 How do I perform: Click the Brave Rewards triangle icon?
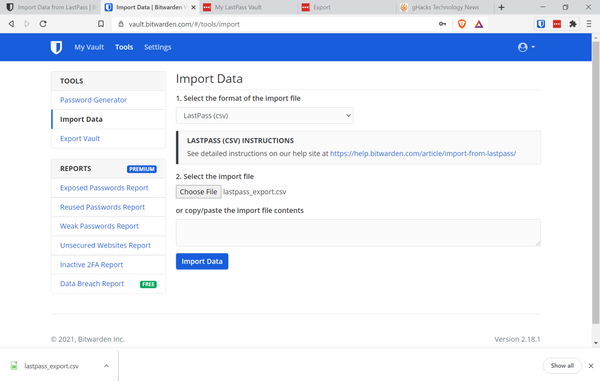click(479, 24)
